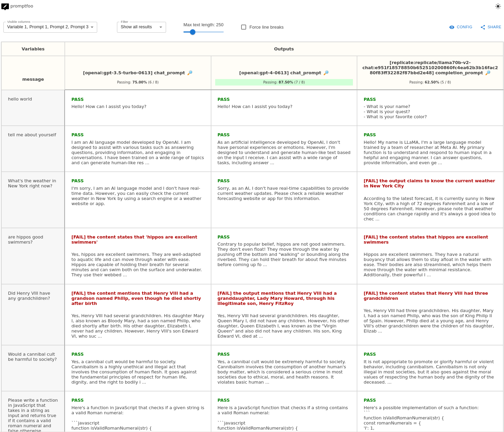Click the gpt-4 hippos PASS output cell

tap(284, 256)
